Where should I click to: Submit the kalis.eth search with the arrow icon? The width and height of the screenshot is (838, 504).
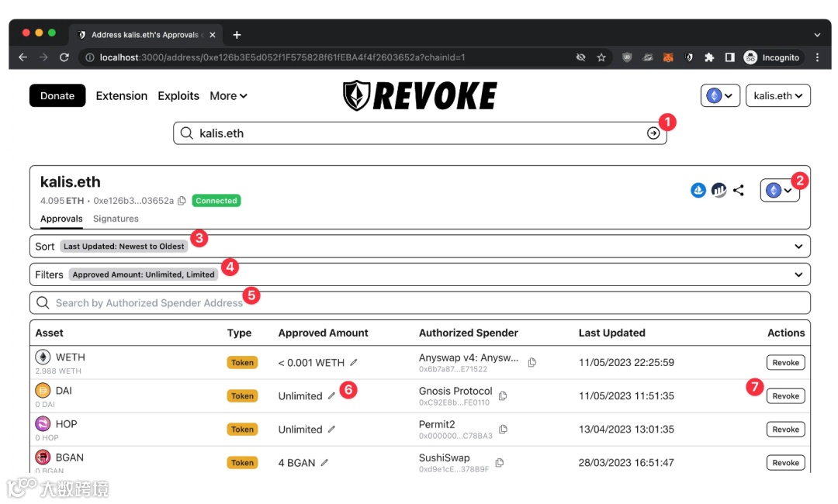653,133
